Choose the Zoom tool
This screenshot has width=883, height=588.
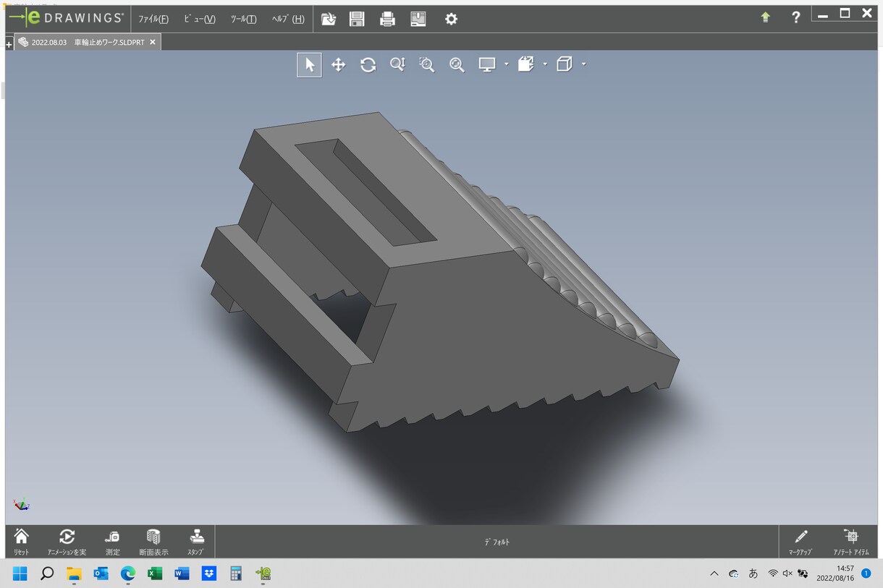pos(397,65)
